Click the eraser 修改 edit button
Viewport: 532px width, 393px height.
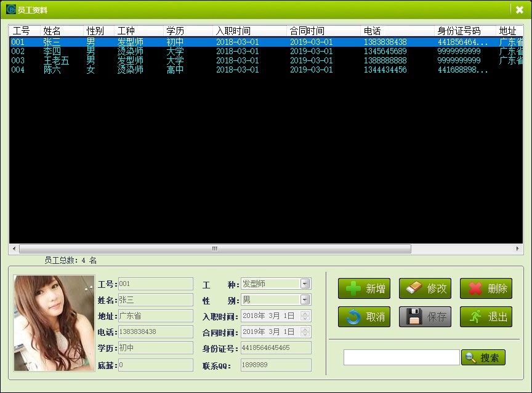pos(425,288)
